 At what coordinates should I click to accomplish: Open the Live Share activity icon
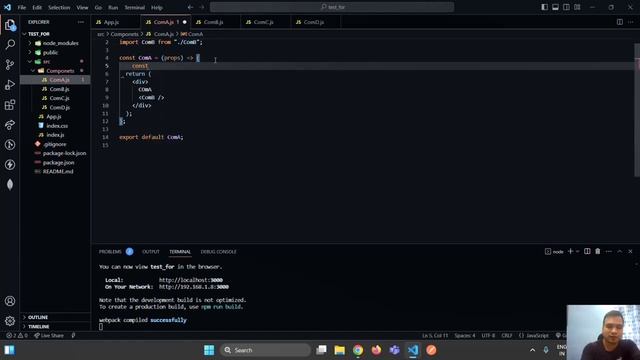[10, 125]
